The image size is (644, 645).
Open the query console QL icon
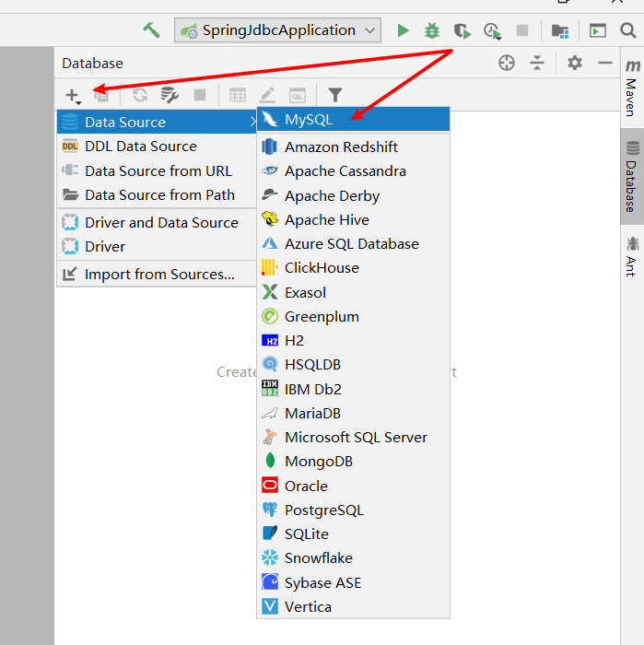point(298,96)
